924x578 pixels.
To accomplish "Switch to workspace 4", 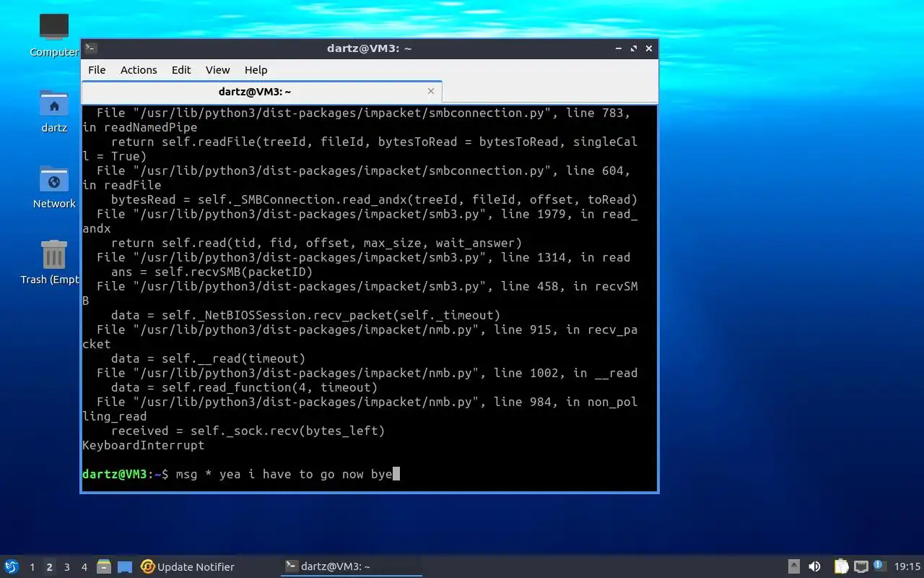I will [84, 567].
